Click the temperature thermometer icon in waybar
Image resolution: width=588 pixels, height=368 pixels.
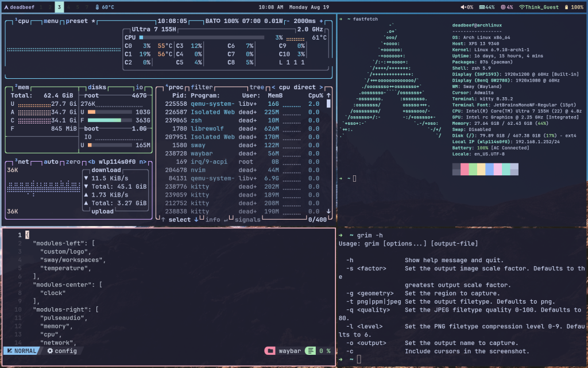(x=97, y=7)
